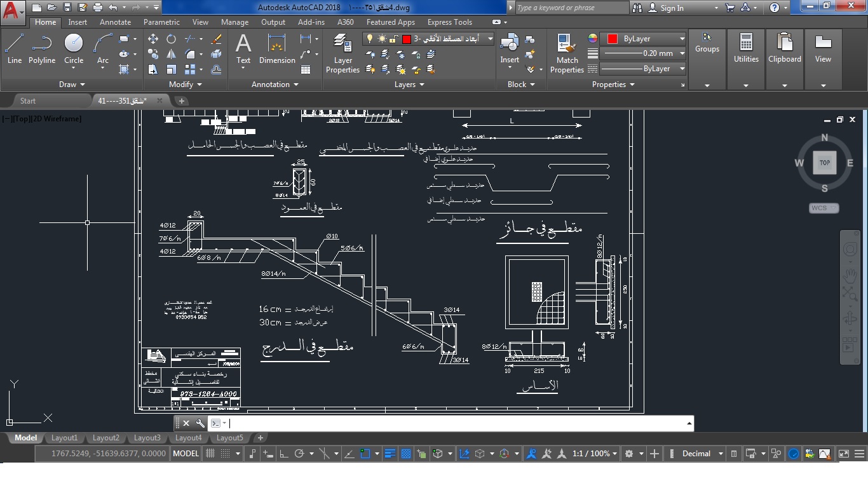Click the Customize wrench icon in command line
Image resolution: width=868 pixels, height=488 pixels.
coord(200,423)
